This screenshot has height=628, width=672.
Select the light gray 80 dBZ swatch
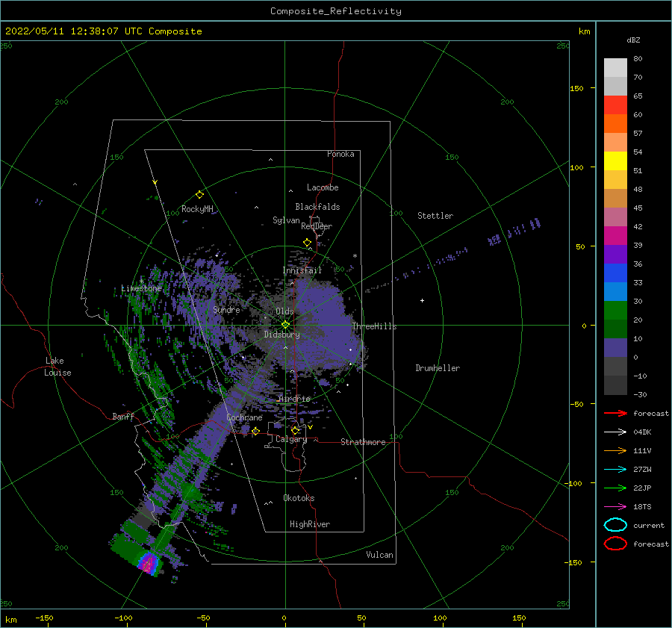615,68
